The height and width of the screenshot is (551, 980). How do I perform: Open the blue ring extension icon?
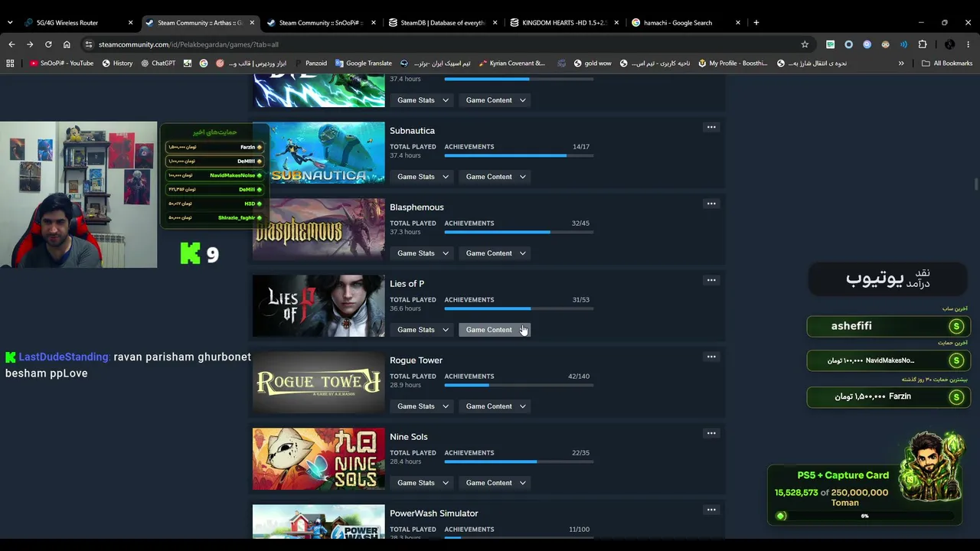click(x=848, y=44)
